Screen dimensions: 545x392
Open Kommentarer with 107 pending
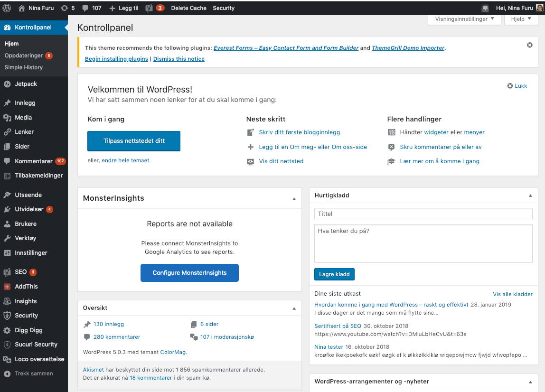pyautogui.click(x=34, y=161)
